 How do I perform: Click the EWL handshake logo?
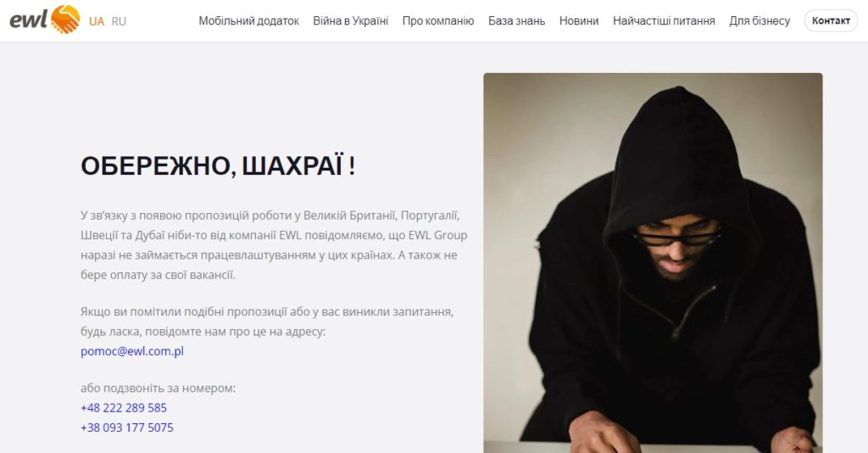point(65,19)
